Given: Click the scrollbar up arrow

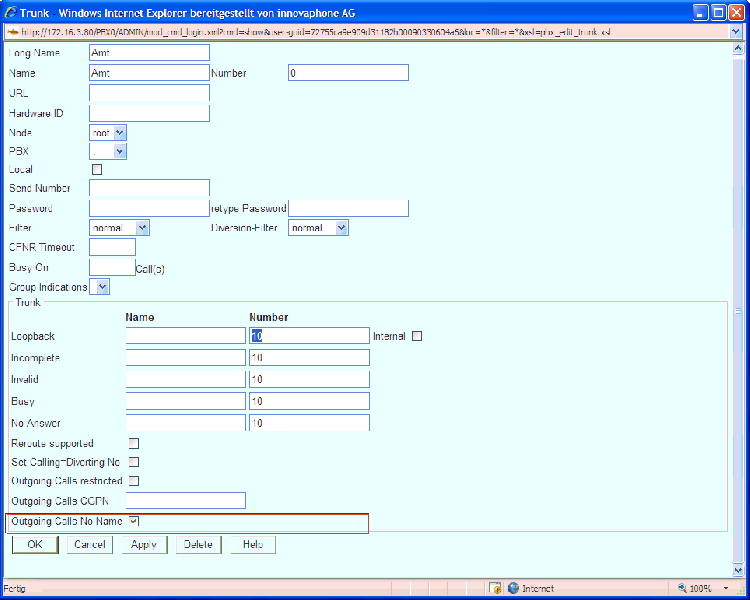Looking at the screenshot, I should pos(738,48).
